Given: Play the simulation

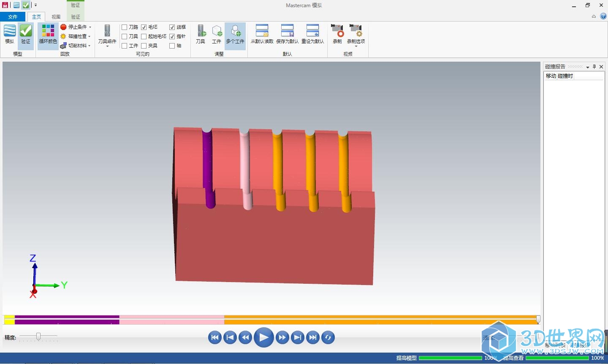Looking at the screenshot, I should tap(264, 337).
